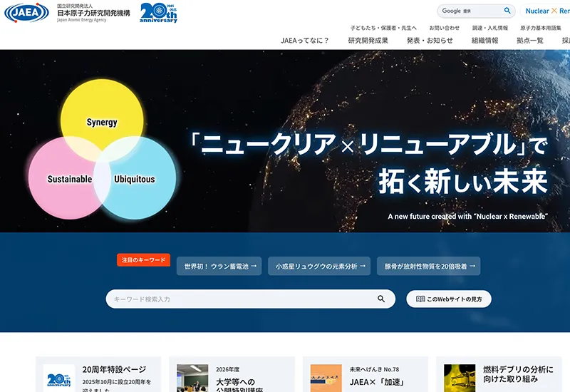Open the 20th anniversary logo
Screen dimensions: 570x392
pos(158,13)
